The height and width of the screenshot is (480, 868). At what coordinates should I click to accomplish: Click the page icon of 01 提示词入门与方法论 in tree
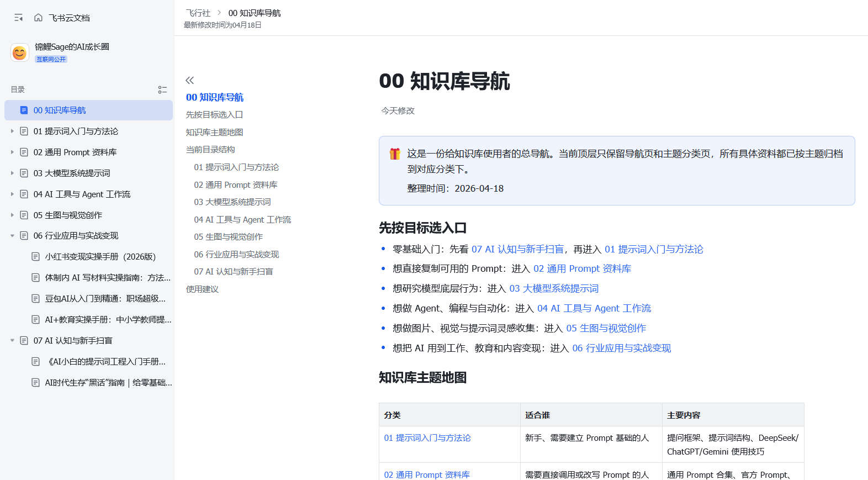coord(24,131)
